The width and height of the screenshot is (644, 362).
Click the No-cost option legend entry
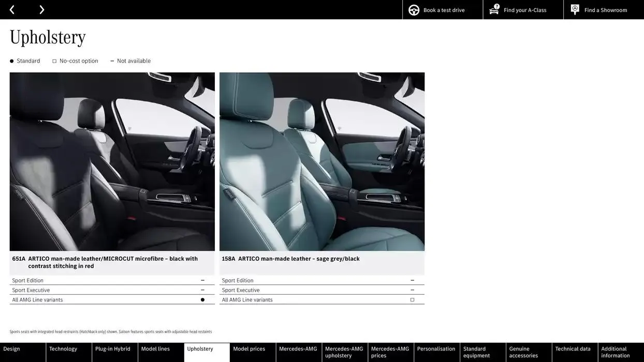[75, 61]
